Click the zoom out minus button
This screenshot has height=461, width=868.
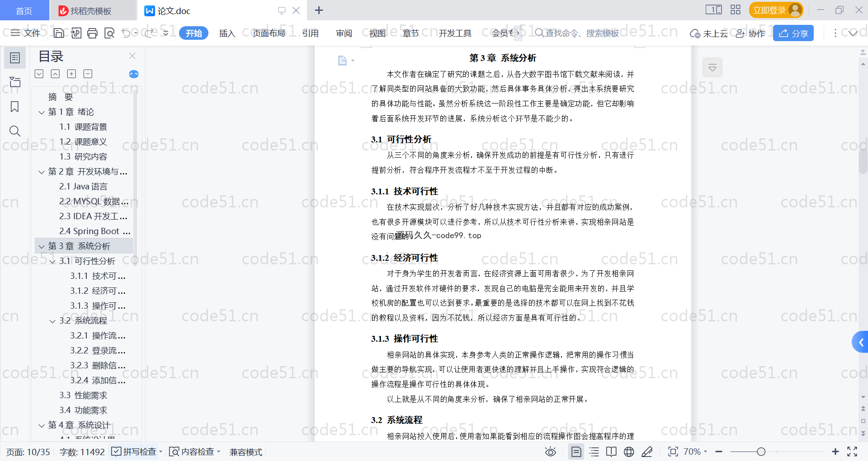(719, 452)
